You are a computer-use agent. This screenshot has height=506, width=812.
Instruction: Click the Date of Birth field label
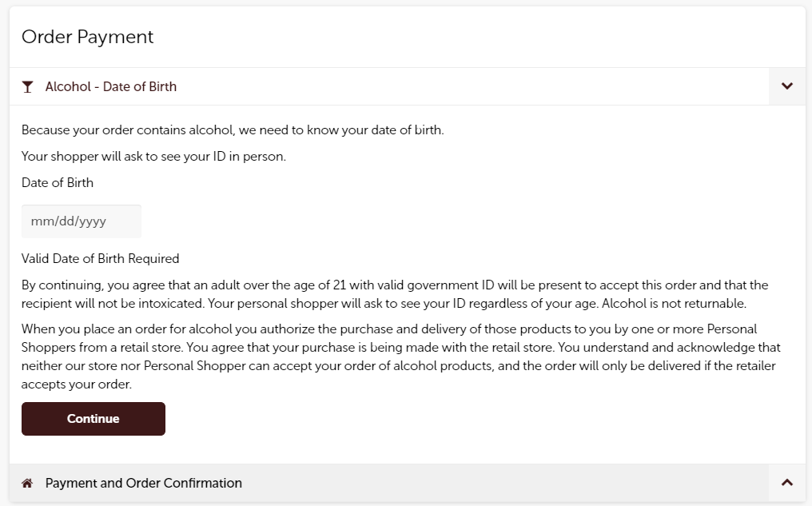click(x=58, y=183)
